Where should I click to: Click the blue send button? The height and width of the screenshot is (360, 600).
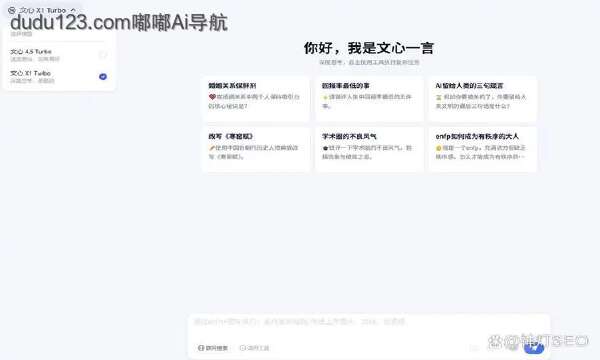tap(534, 347)
